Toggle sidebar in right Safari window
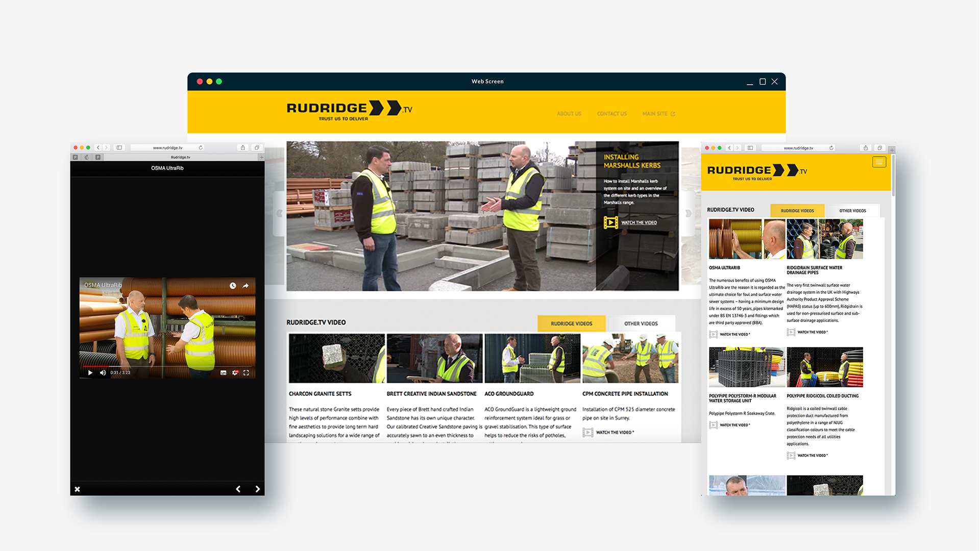The width and height of the screenshot is (980, 551). [750, 148]
